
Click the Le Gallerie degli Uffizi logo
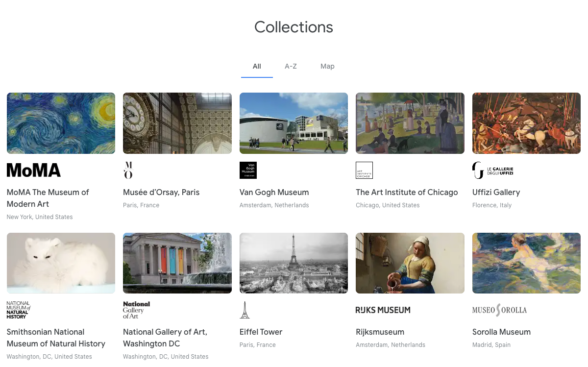pyautogui.click(x=493, y=170)
